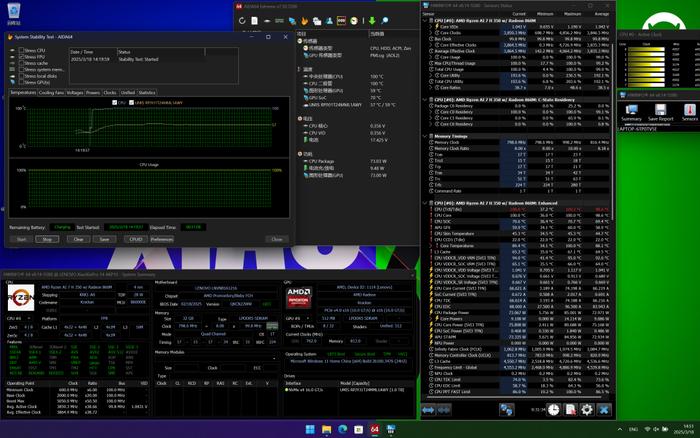700x438 pixels.
Task: Collapse the CPU Enhanced sensor group
Action: (425, 203)
